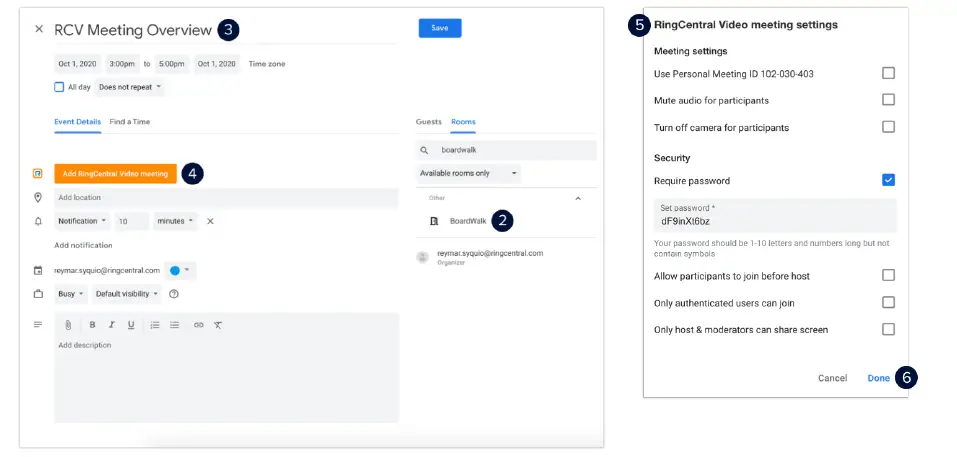This screenshot has height=457, width=957.
Task: Insert a link in the description
Action: click(198, 325)
